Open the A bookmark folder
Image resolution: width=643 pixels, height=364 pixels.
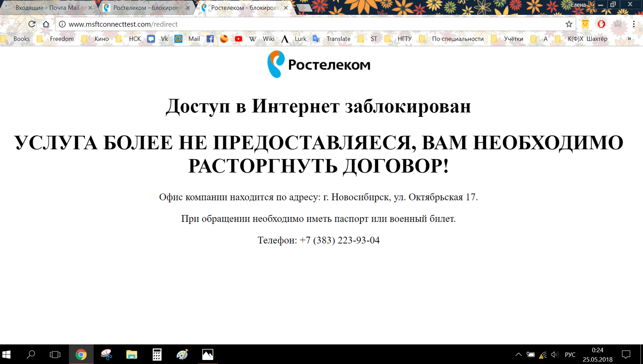[x=539, y=39]
